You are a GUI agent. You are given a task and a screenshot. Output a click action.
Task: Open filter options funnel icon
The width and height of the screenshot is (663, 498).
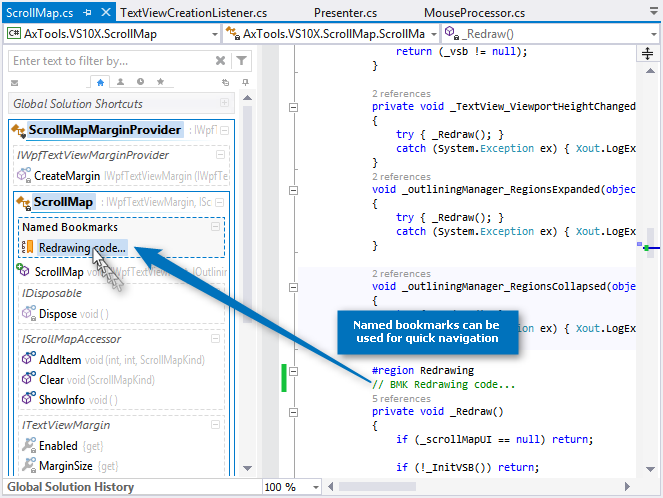[x=241, y=61]
